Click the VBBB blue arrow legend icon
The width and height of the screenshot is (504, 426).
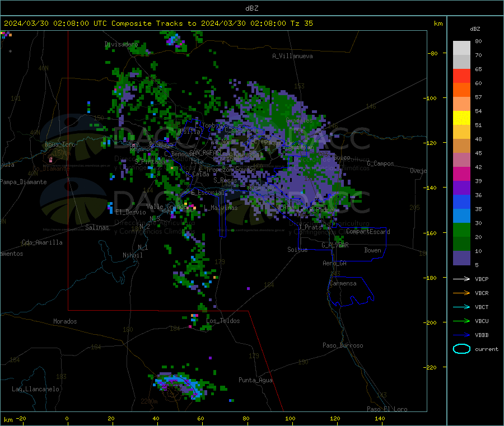[461, 335]
